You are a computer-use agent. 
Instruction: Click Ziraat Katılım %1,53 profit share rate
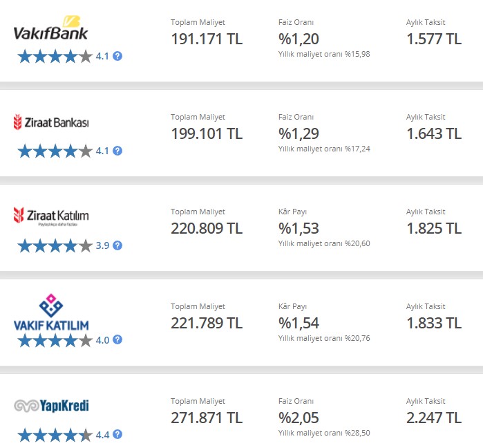click(x=299, y=229)
